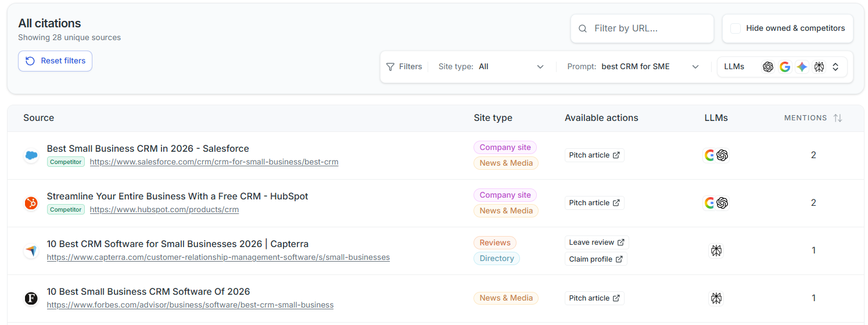Click Showing 28 unique sources text

coord(69,38)
